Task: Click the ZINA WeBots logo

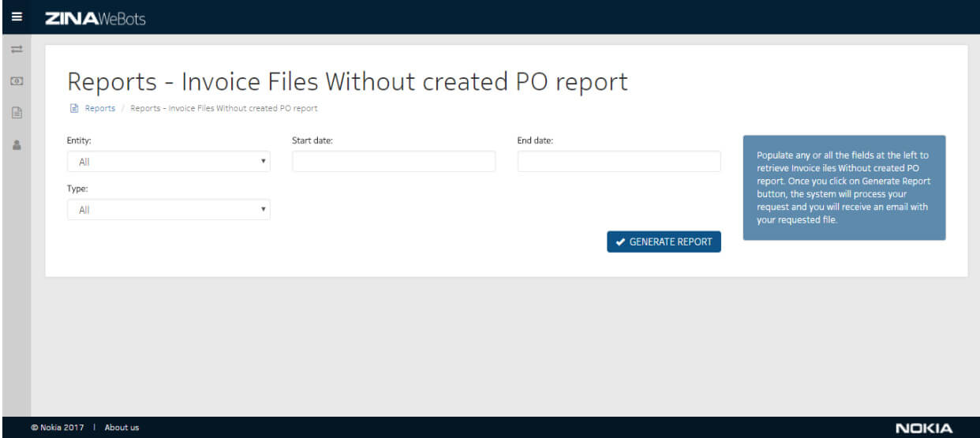Action: click(x=95, y=17)
